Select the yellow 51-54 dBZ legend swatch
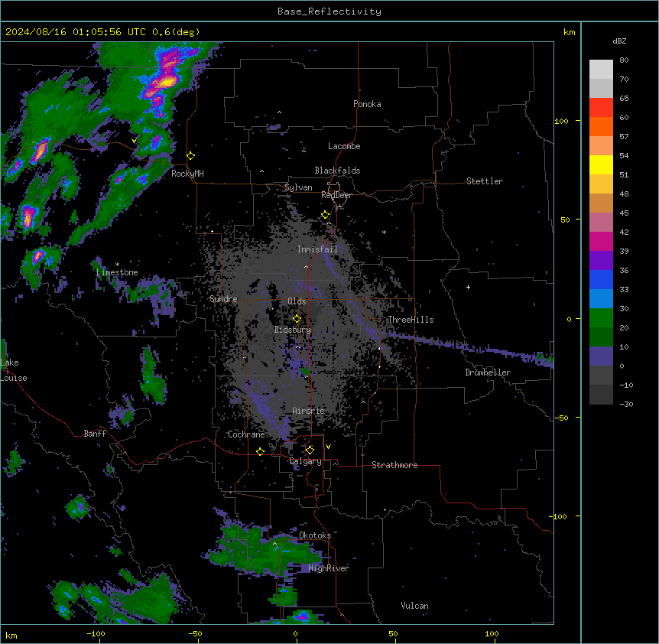Image resolution: width=659 pixels, height=644 pixels. click(601, 164)
